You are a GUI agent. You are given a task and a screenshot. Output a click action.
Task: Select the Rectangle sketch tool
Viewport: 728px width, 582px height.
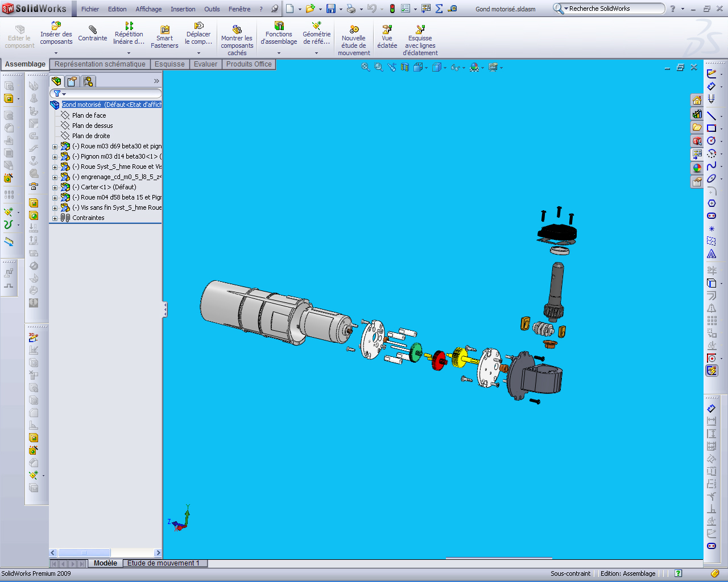pyautogui.click(x=712, y=128)
